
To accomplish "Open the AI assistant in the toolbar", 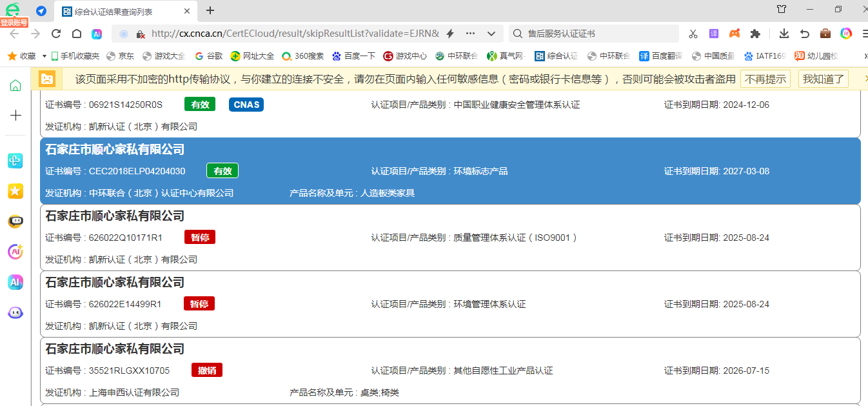I will [97, 34].
